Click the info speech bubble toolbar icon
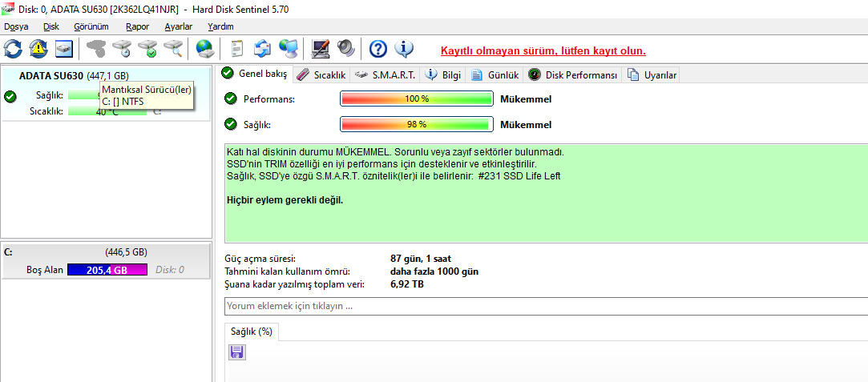Image resolution: width=868 pixels, height=382 pixels. pyautogui.click(x=404, y=49)
